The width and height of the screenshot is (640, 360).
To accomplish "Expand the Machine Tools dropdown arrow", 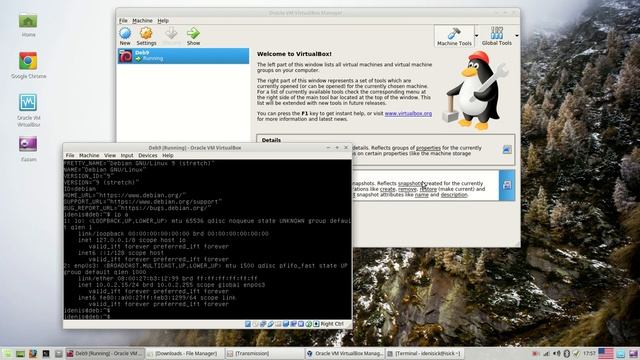I will [476, 36].
